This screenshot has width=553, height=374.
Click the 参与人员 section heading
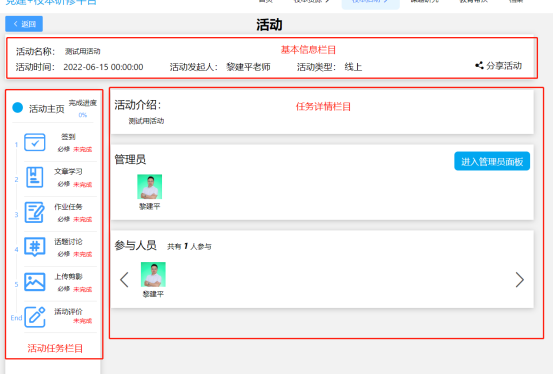click(x=135, y=245)
